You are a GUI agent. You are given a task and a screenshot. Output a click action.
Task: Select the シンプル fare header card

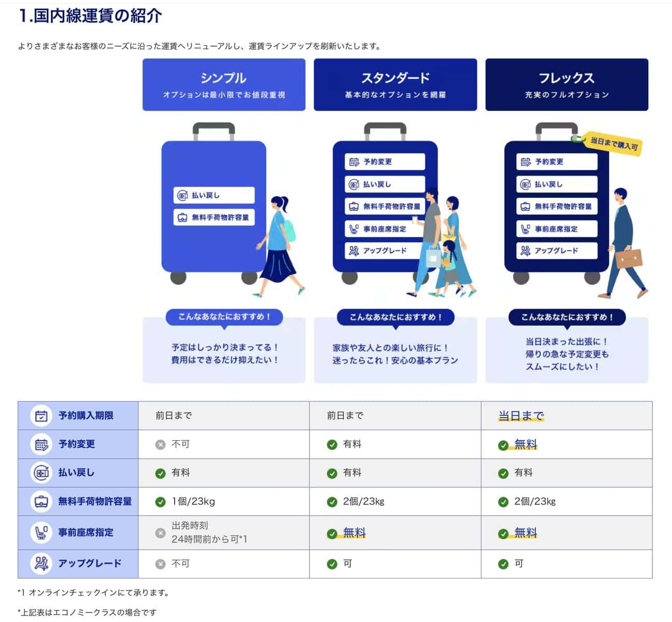[224, 84]
